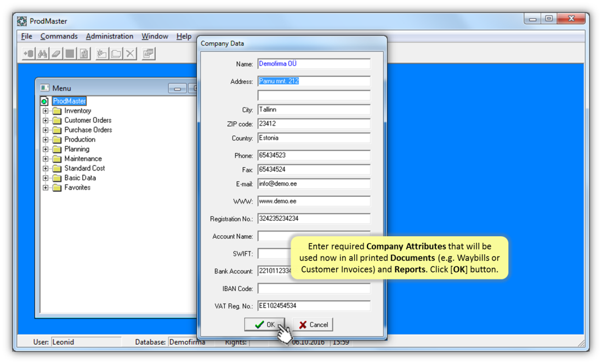Image resolution: width=602 pixels, height=364 pixels.
Task: Click the Production folder icon
Action: click(x=57, y=140)
